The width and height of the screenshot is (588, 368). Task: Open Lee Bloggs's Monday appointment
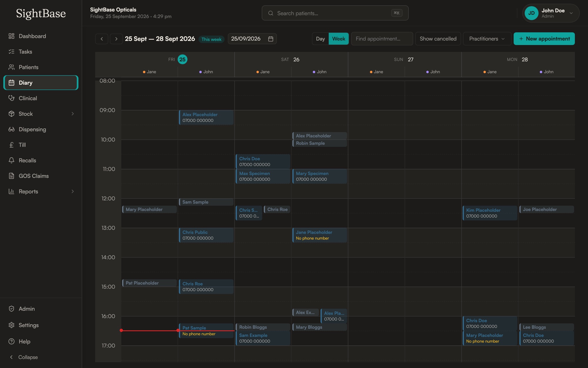(547, 327)
